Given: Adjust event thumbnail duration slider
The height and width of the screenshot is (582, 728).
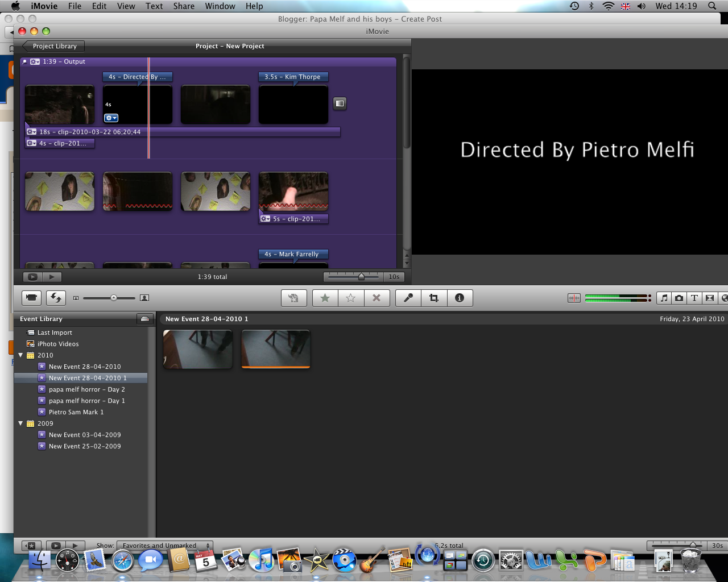Looking at the screenshot, I should [693, 546].
